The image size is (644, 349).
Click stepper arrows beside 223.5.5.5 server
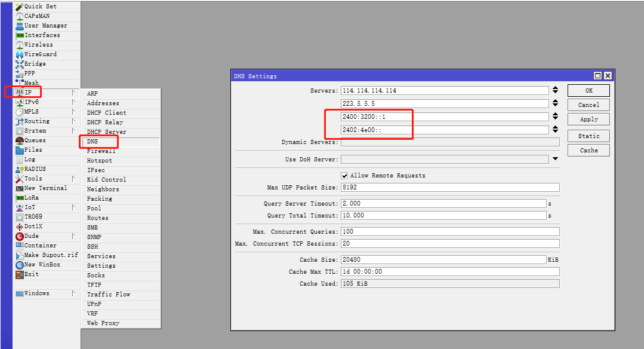pyautogui.click(x=555, y=103)
